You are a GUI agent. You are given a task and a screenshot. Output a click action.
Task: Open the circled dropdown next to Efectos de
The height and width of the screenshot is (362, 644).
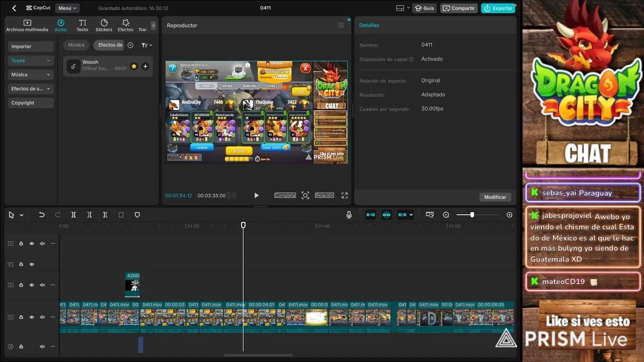(130, 45)
